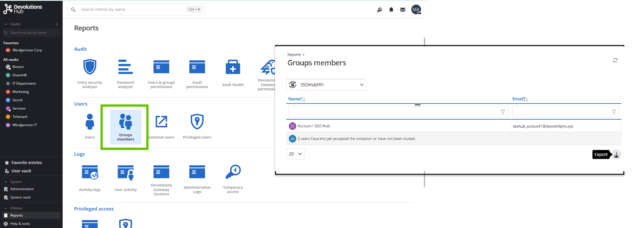Click the Reports breadcrumb link
This screenshot has height=228, width=644.
tap(294, 54)
